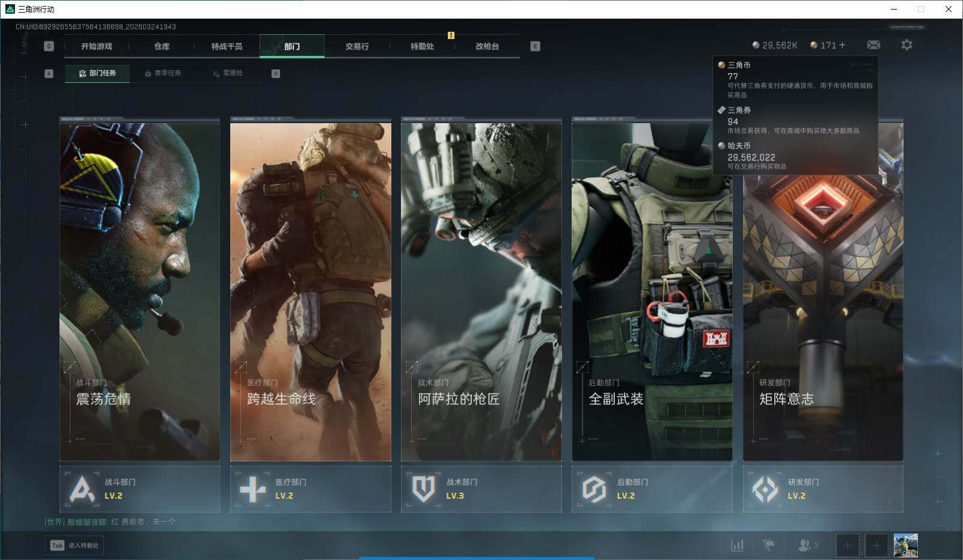This screenshot has height=560, width=963.
Task: Open the statistics bar chart icon
Action: click(x=737, y=545)
